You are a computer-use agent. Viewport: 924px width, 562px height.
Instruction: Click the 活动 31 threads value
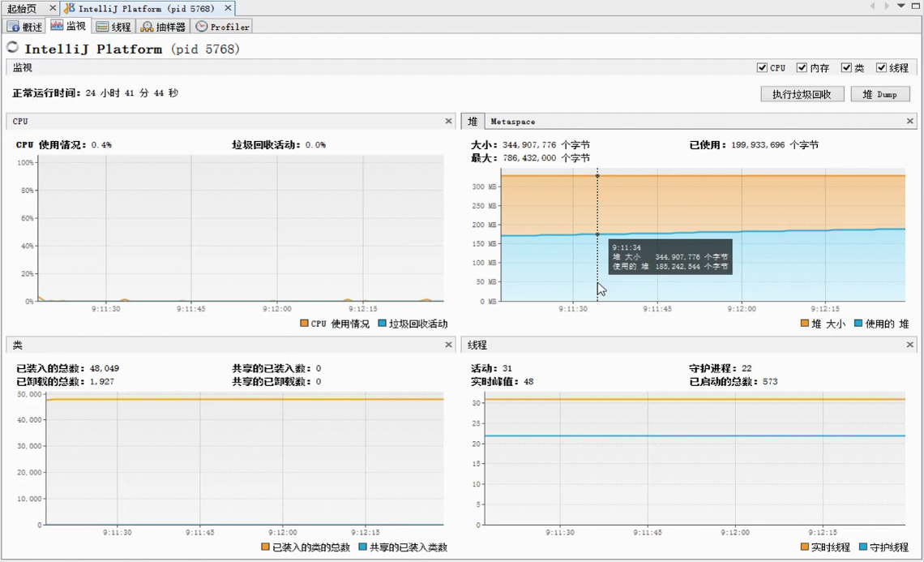[507, 368]
